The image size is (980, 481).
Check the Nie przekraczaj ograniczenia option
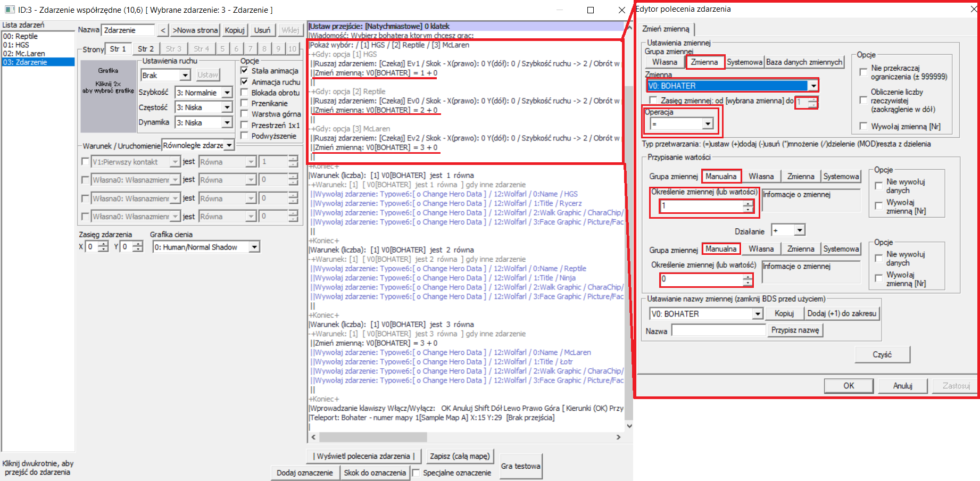coord(863,72)
